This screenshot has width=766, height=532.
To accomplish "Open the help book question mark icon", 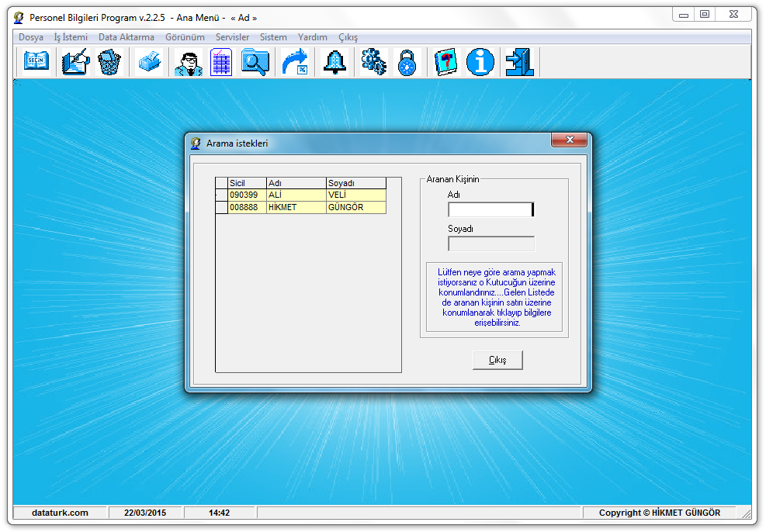I will click(x=445, y=62).
